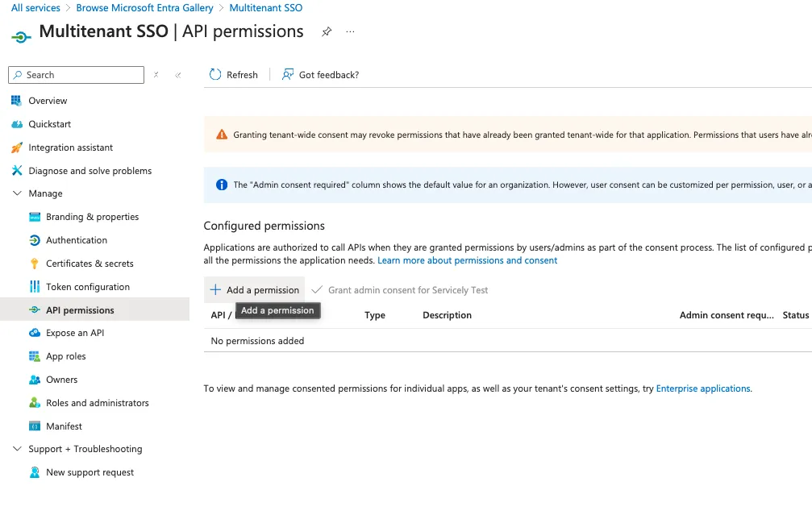812x515 pixels.
Task: Click the 'No permissions added' row text
Action: pyautogui.click(x=257, y=341)
